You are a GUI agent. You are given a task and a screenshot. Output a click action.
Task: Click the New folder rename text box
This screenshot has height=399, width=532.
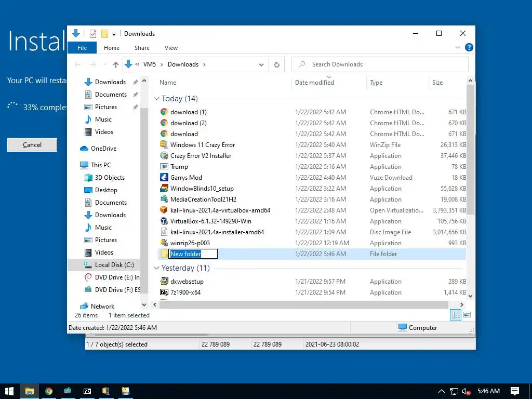coord(193,254)
